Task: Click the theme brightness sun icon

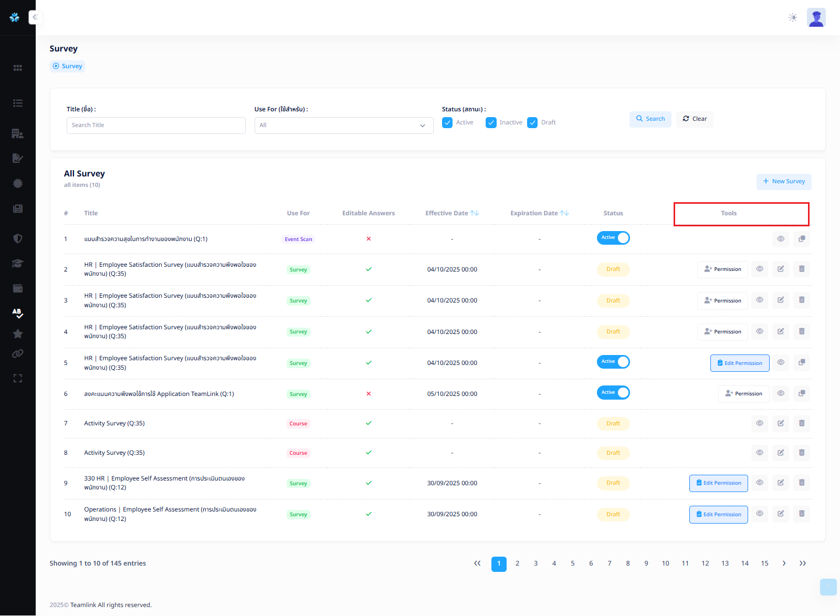Action: click(792, 17)
